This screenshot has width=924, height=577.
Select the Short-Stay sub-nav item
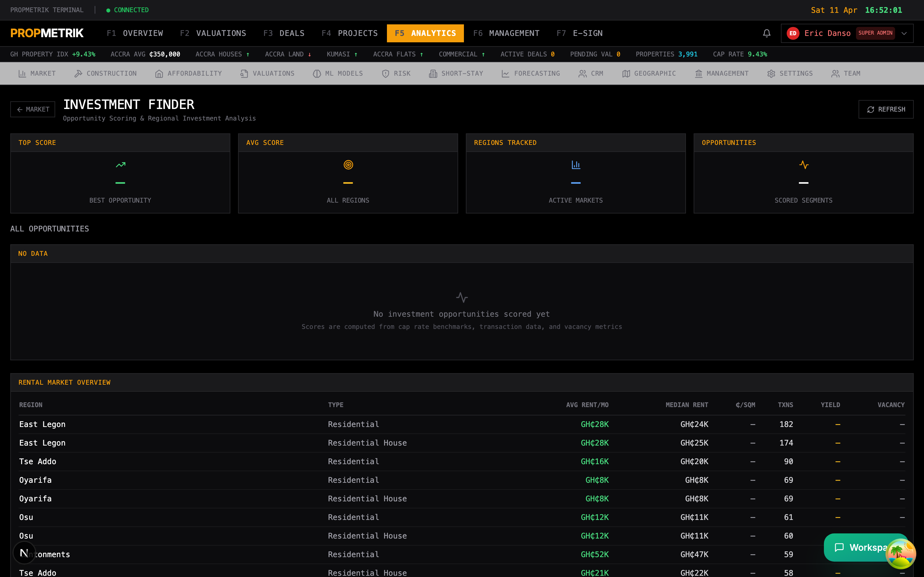(456, 74)
